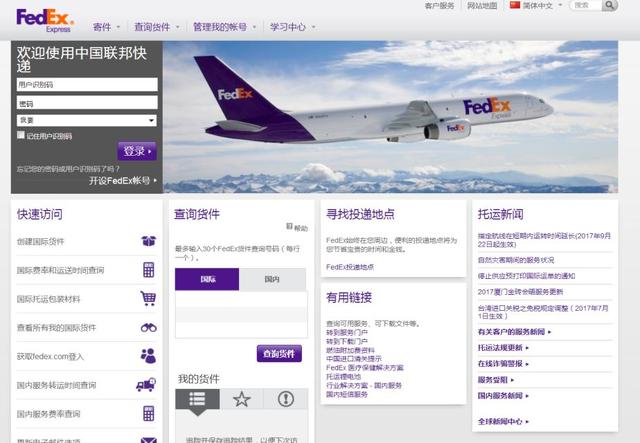Screen dimensions: 640x443
Task: Expand the 寄件 menu
Action: pos(106,27)
